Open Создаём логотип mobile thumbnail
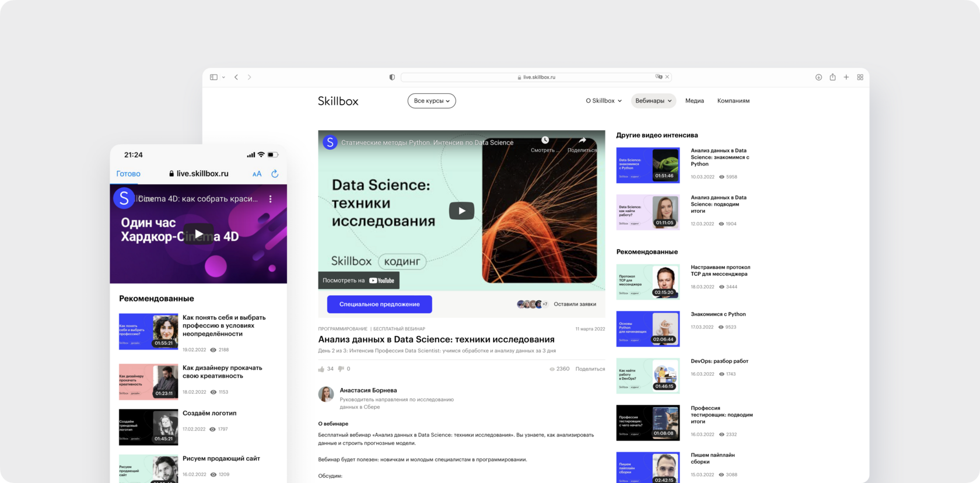Viewport: 980px width, 483px height. (x=148, y=428)
